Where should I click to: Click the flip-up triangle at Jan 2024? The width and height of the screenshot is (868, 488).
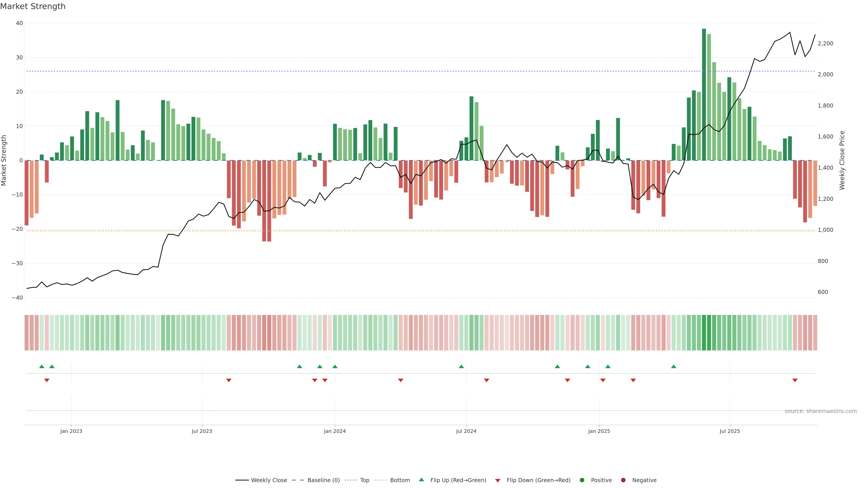click(335, 366)
